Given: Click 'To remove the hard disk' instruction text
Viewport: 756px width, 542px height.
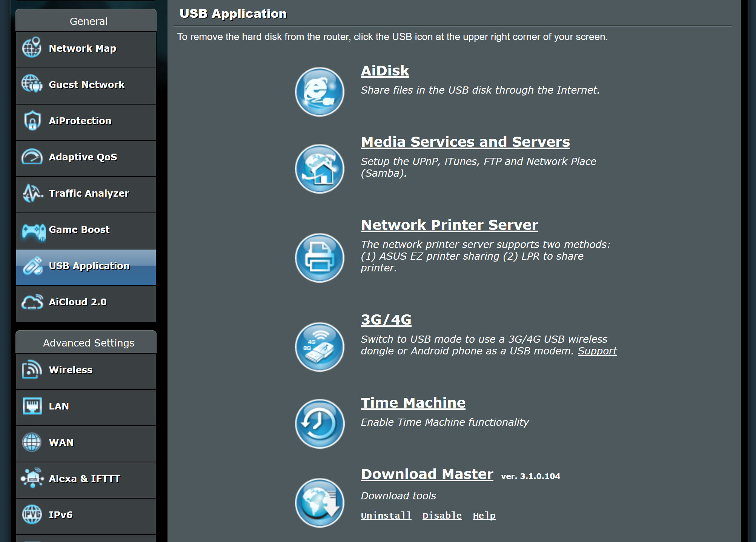Looking at the screenshot, I should 393,37.
